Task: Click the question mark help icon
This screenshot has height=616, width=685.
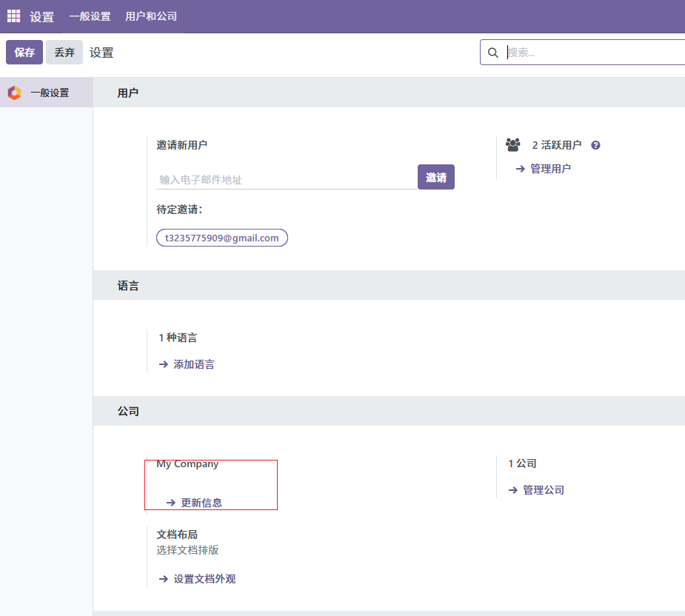Action: [595, 145]
